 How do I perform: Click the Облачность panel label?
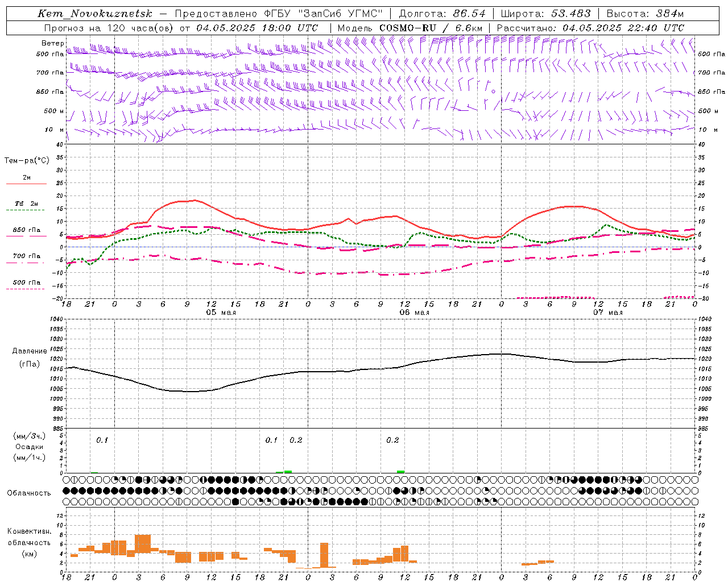[28, 493]
